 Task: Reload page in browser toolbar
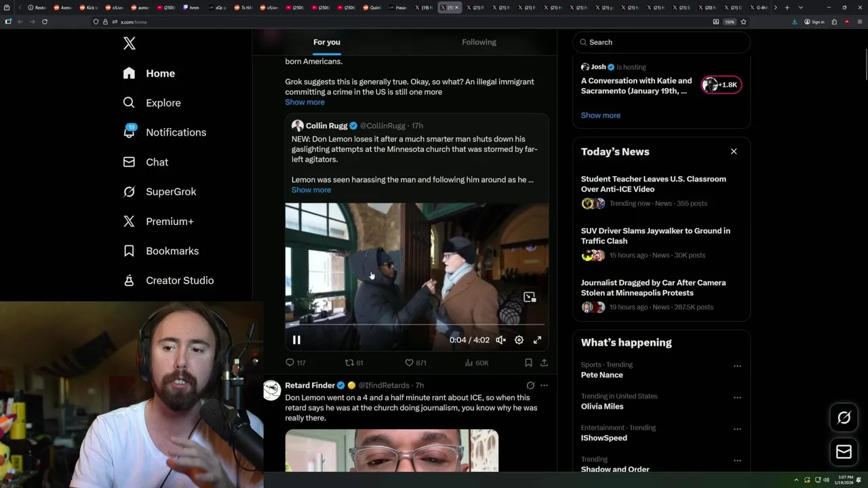(45, 22)
